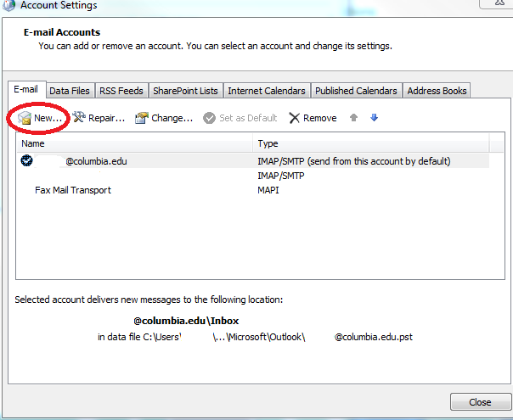Click the New account envelope icon
Screen dimensions: 513x420
(25, 118)
